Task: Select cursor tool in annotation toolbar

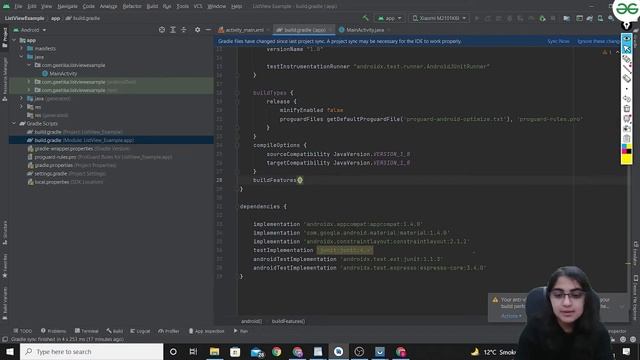Action: point(627,49)
